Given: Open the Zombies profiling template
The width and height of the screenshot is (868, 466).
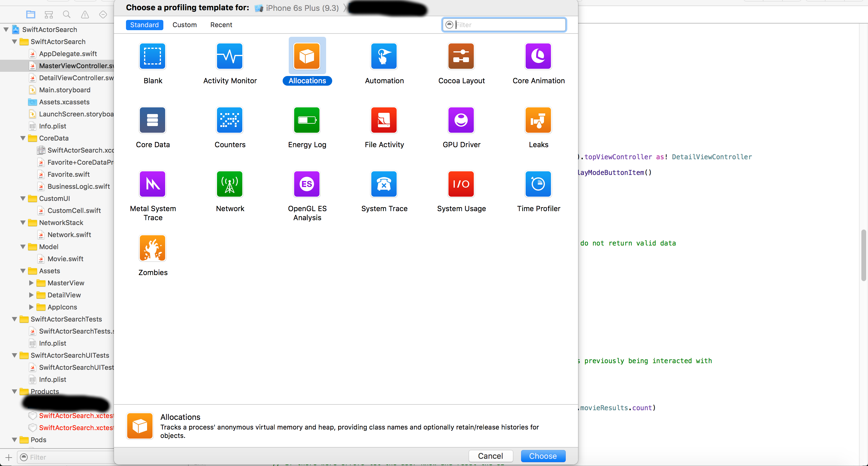Looking at the screenshot, I should [153, 248].
